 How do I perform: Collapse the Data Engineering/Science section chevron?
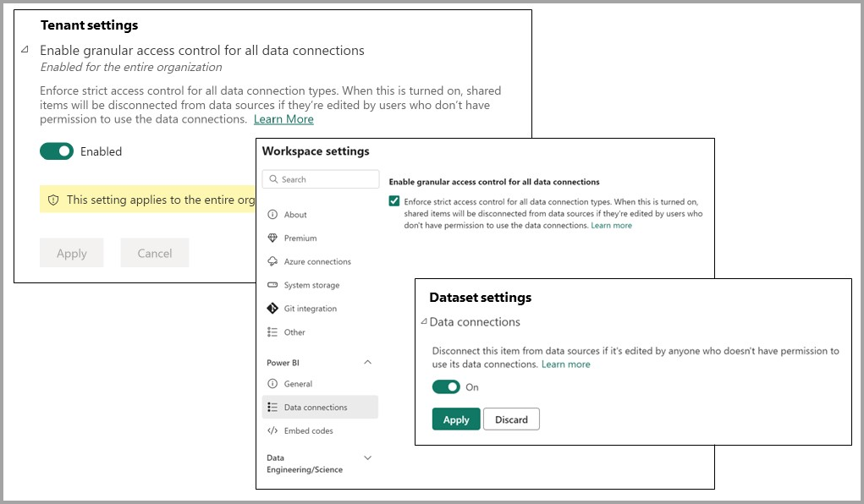[x=367, y=457]
